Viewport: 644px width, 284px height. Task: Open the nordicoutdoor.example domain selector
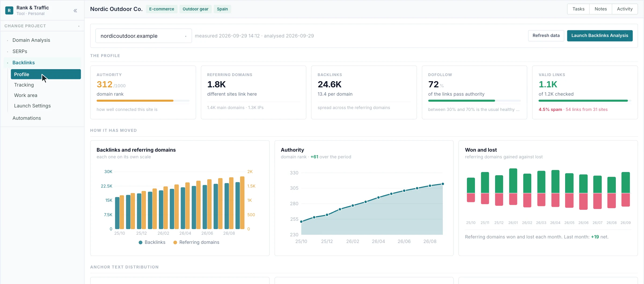click(x=144, y=36)
